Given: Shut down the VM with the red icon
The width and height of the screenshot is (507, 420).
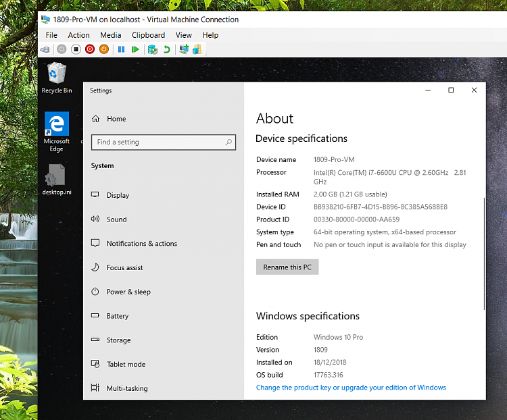Looking at the screenshot, I should 90,49.
